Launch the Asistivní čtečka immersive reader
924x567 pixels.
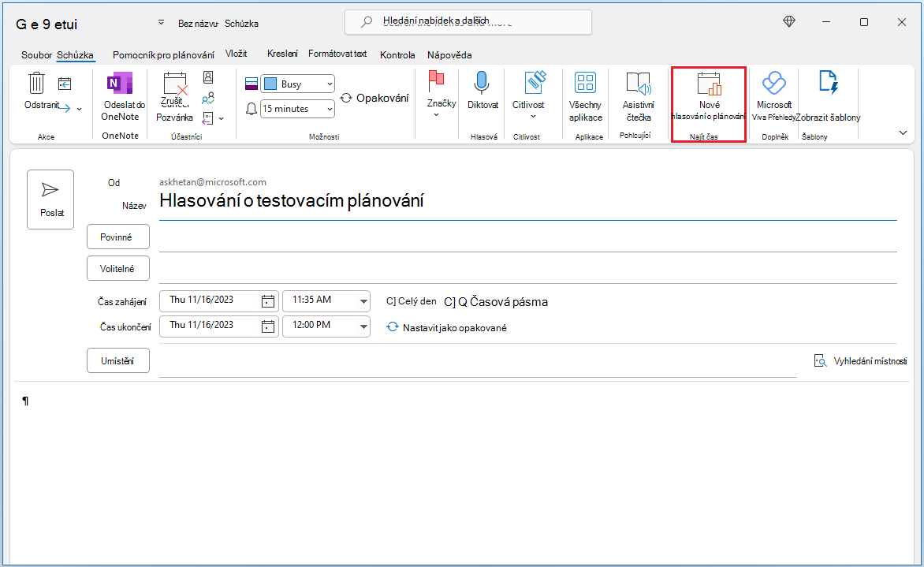point(638,97)
